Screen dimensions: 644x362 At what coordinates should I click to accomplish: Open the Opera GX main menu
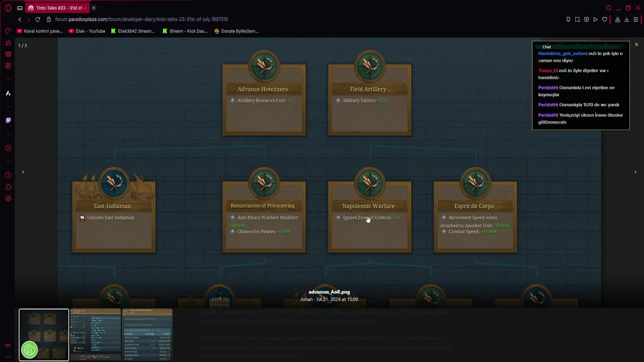pos(8,8)
